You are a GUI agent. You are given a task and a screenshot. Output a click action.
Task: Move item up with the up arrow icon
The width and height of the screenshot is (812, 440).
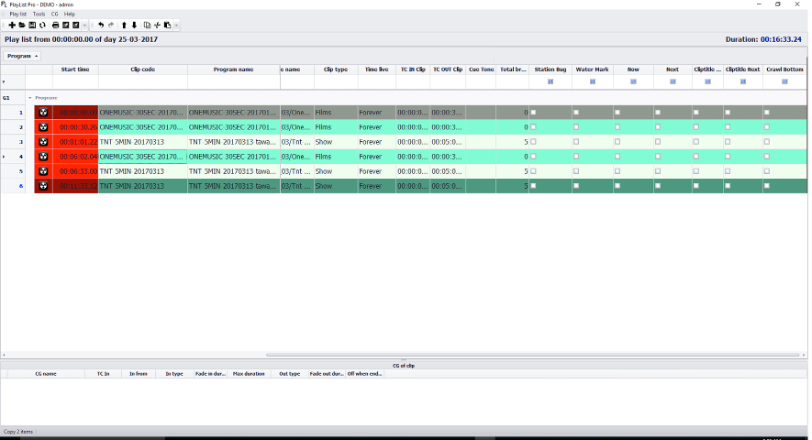(x=124, y=25)
